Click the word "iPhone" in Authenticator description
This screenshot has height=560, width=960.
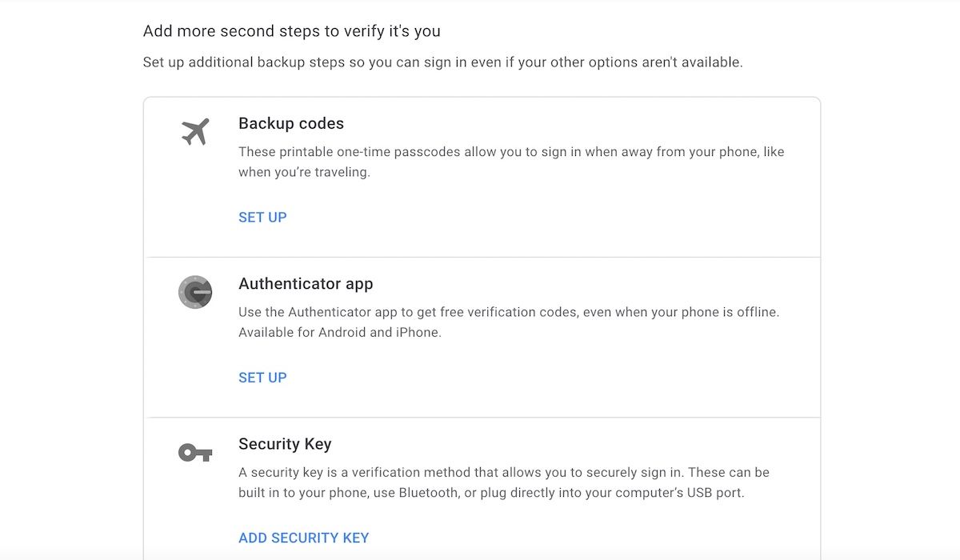point(418,332)
